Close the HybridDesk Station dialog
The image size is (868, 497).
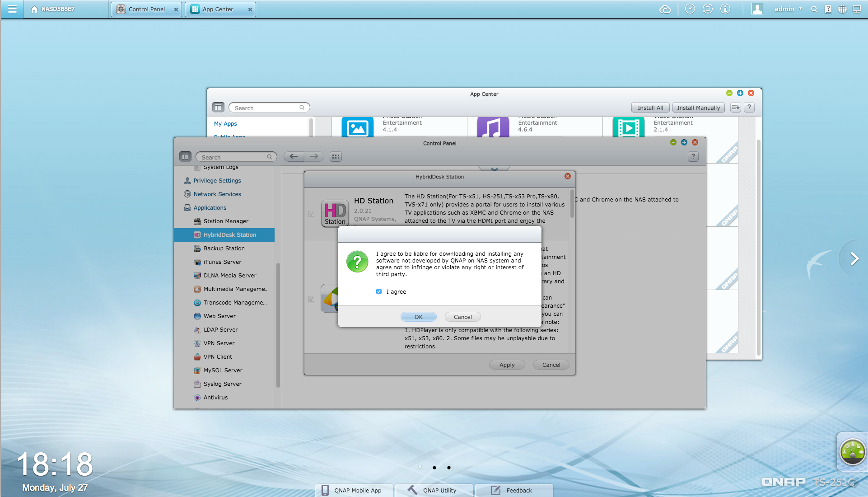click(568, 176)
